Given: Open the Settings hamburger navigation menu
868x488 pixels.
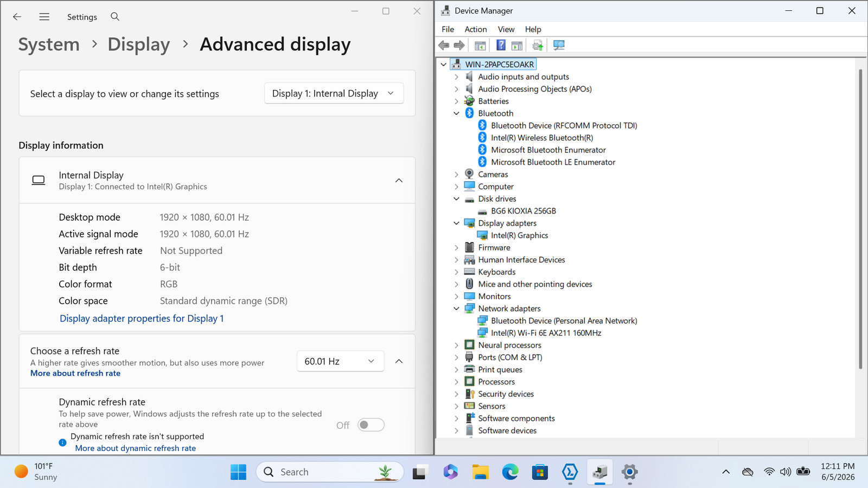Looking at the screenshot, I should 44,17.
